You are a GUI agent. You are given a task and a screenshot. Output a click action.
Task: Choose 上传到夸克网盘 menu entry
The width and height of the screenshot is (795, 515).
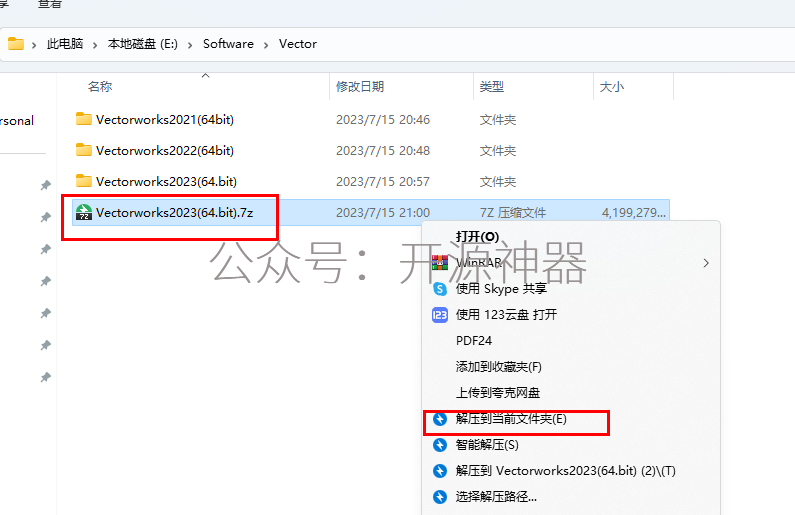pos(571,393)
